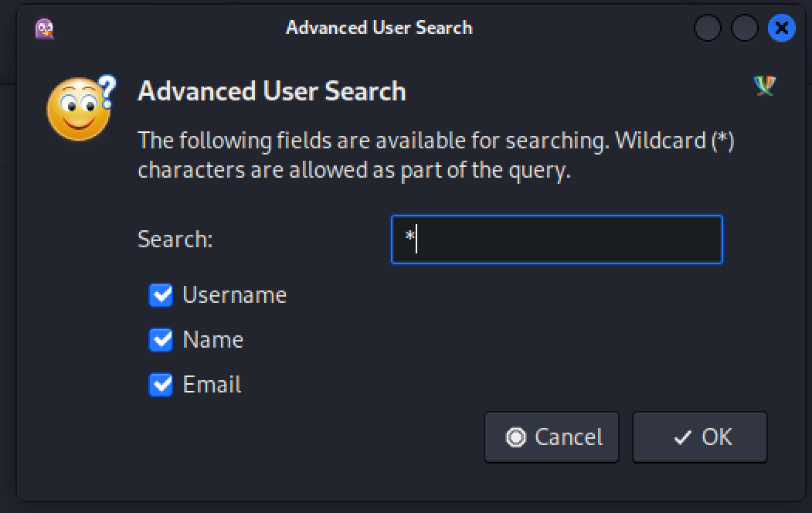This screenshot has width=812, height=513.
Task: Focus the Search text field
Action: click(x=556, y=240)
